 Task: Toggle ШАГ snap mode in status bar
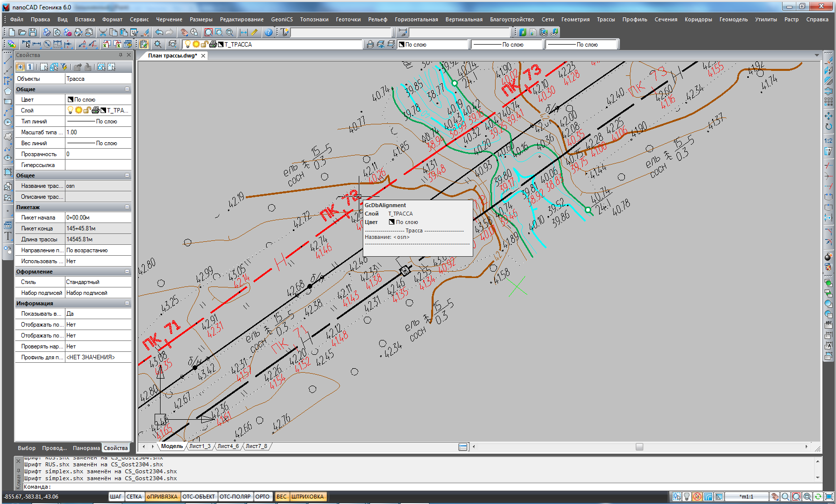(x=115, y=497)
